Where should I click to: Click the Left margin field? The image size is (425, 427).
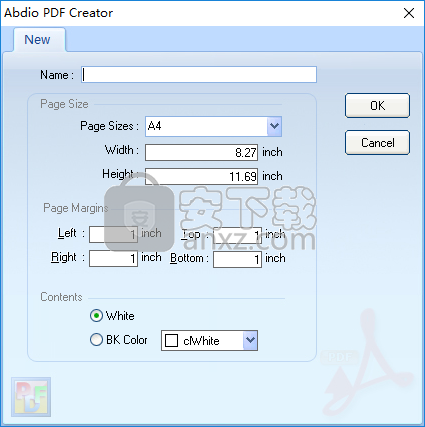point(113,234)
